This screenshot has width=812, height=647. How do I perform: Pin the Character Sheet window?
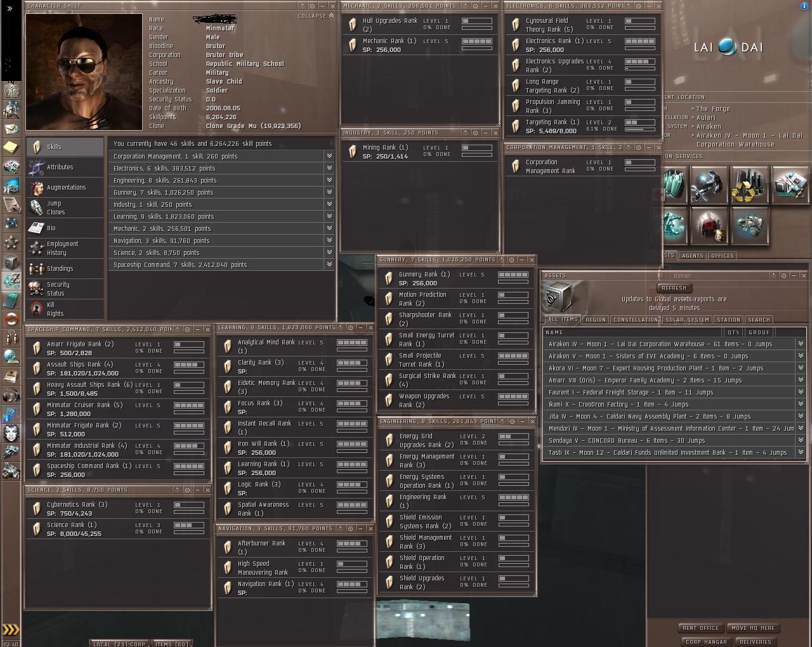coord(312,6)
